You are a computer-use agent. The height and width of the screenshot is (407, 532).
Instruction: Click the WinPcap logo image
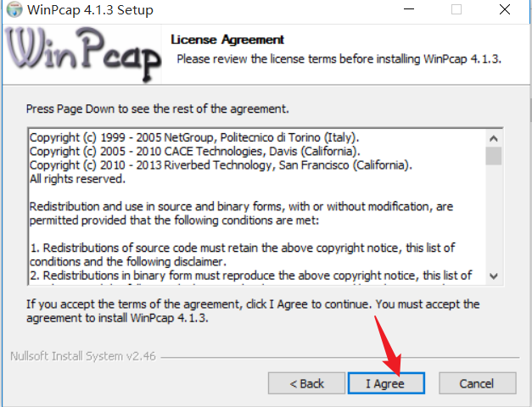point(82,54)
